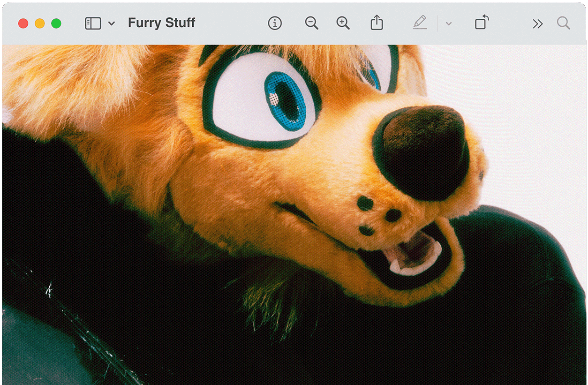The image size is (588, 385).
Task: Expand the sidebar view options chevron
Action: 112,23
